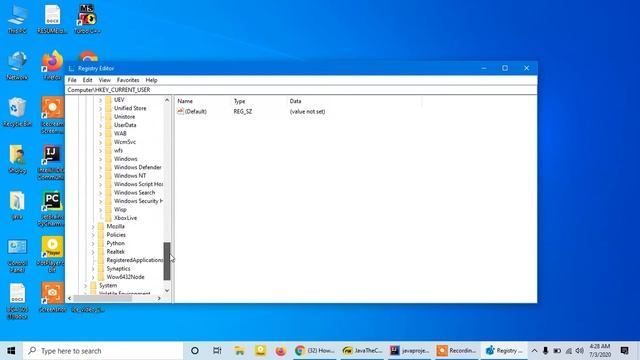Select the RegisteredApplications key
This screenshot has width=640, height=360.
coord(135,260)
